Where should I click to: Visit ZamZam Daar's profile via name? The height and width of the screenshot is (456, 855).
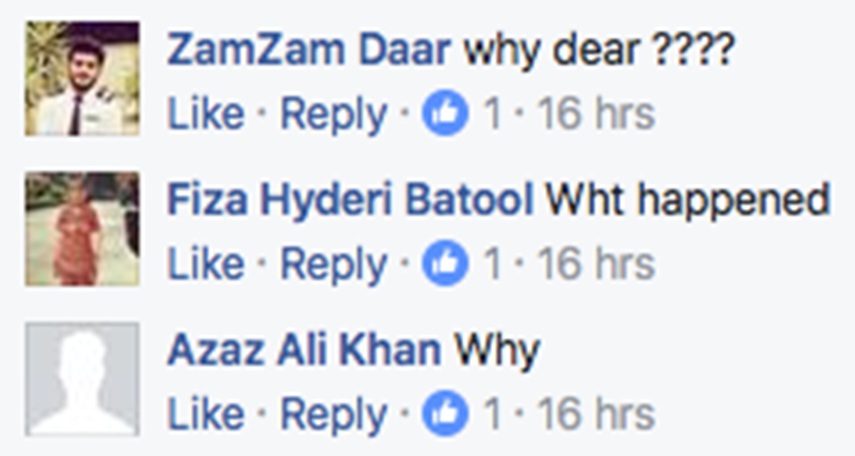pos(309,50)
